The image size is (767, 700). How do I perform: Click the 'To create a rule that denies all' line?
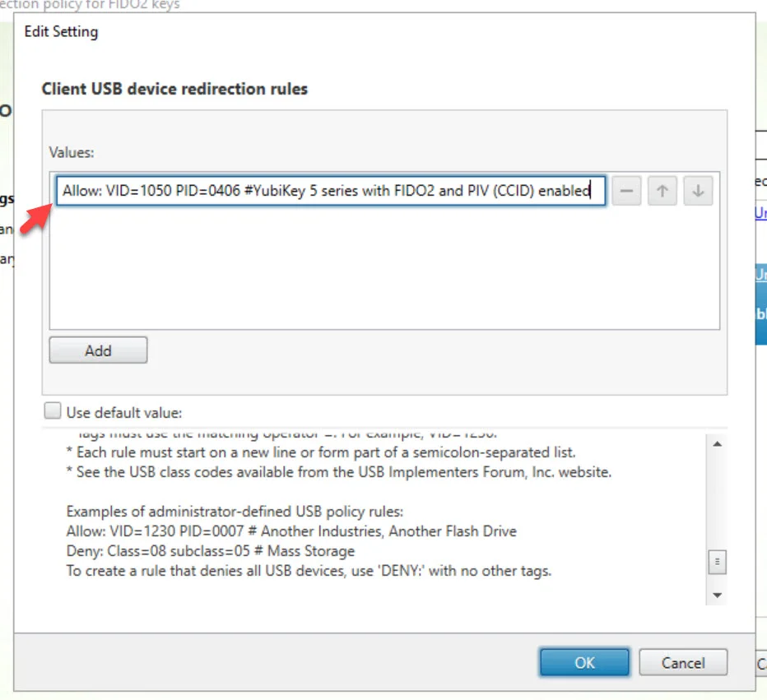pyautogui.click(x=309, y=571)
